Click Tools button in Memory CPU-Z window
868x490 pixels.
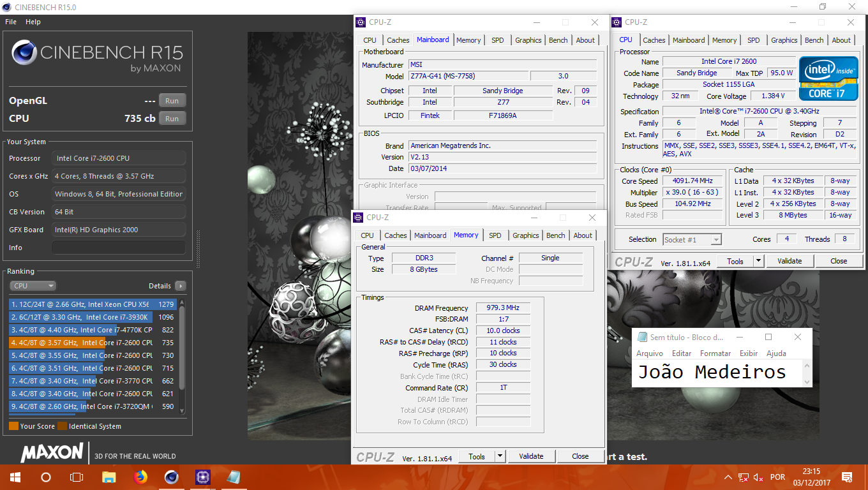pos(477,456)
